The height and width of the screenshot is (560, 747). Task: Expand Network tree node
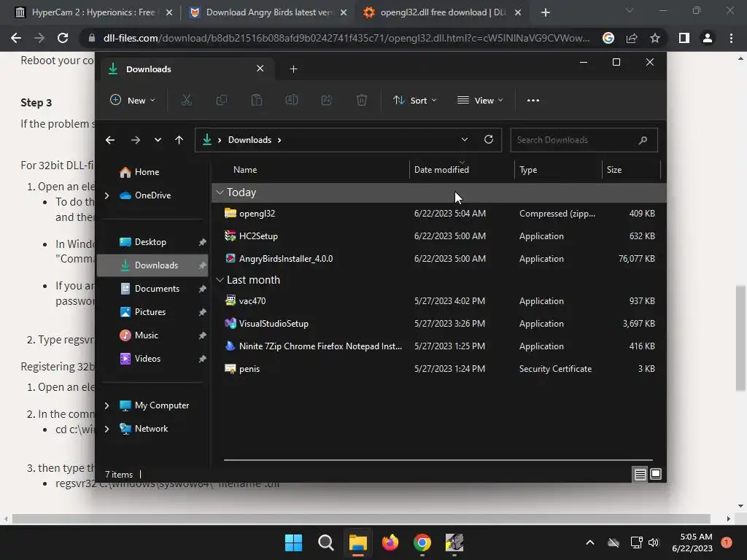click(107, 429)
